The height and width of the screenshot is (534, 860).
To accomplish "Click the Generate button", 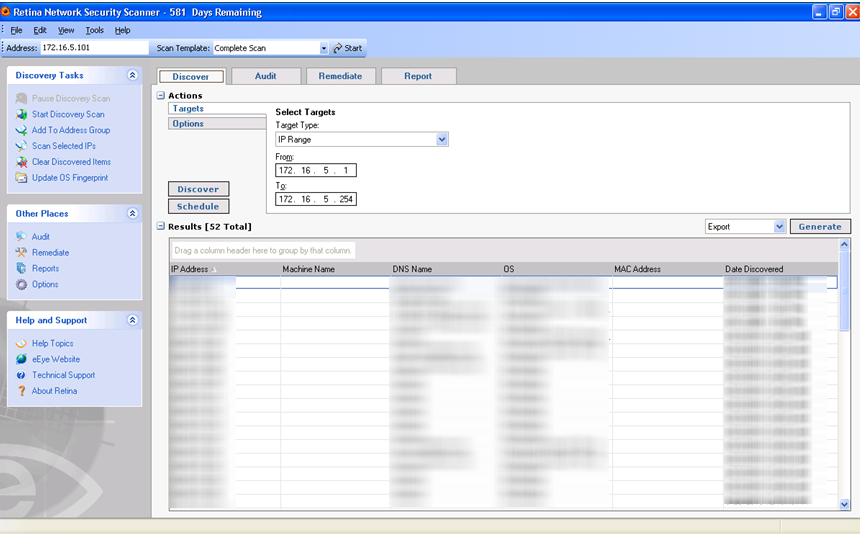I will [x=820, y=226].
